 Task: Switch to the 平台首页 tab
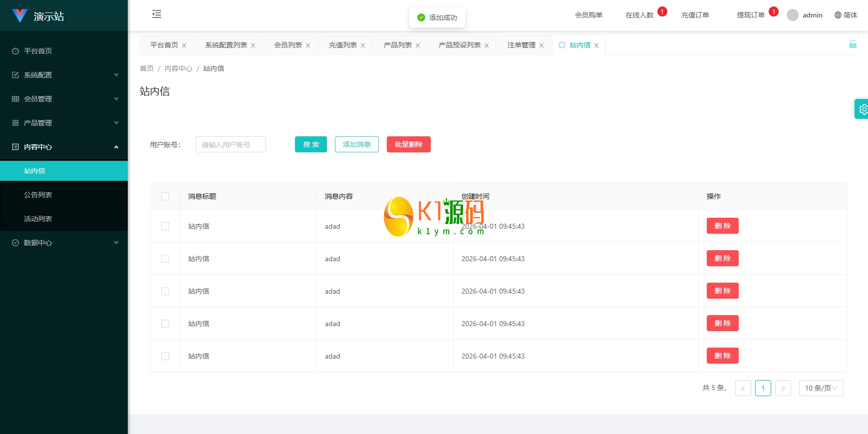pos(164,45)
